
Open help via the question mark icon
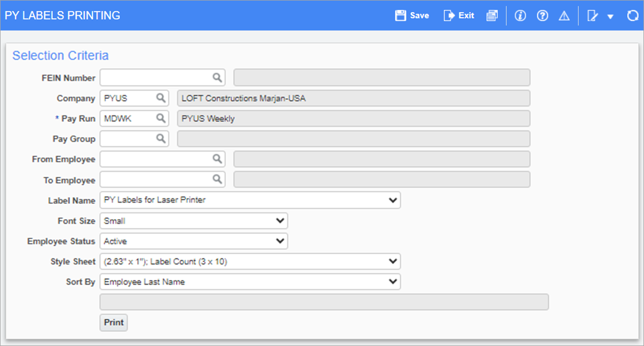pyautogui.click(x=543, y=15)
